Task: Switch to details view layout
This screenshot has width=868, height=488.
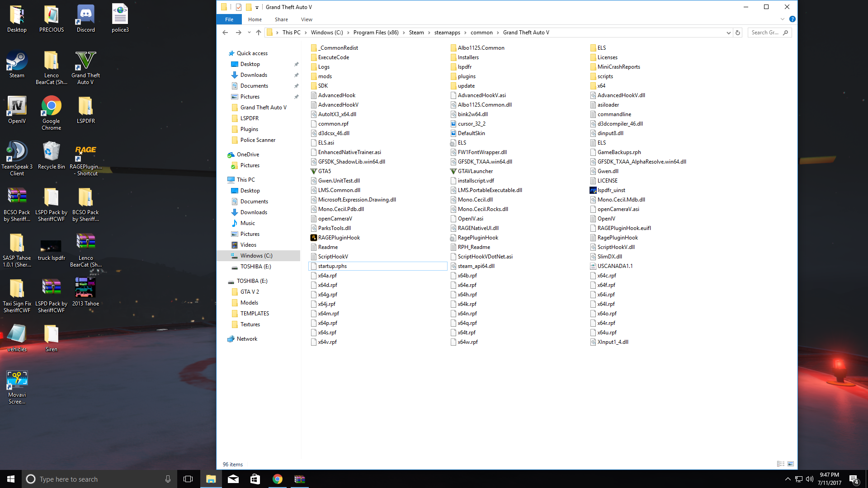Action: [x=781, y=464]
